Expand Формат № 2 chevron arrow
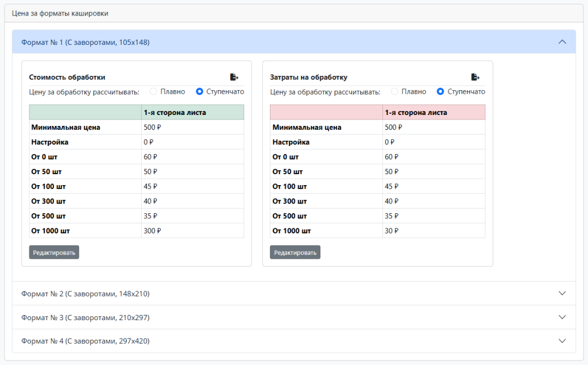The image size is (588, 365). (x=562, y=293)
